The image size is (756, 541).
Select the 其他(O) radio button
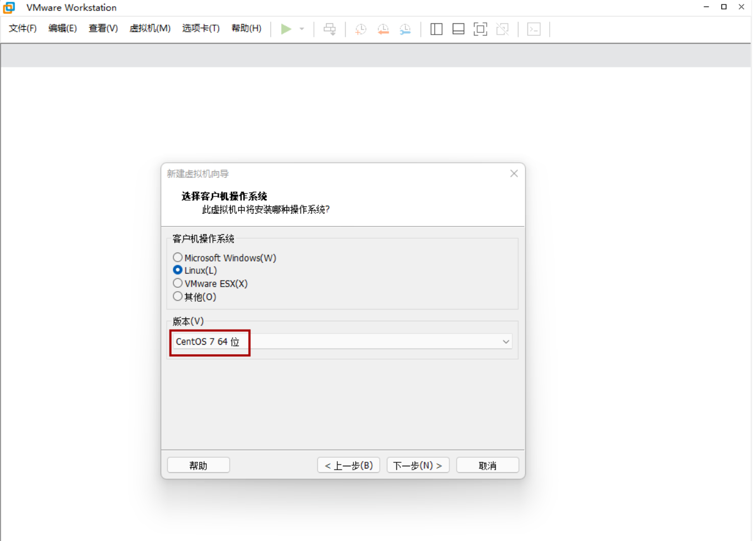(177, 297)
